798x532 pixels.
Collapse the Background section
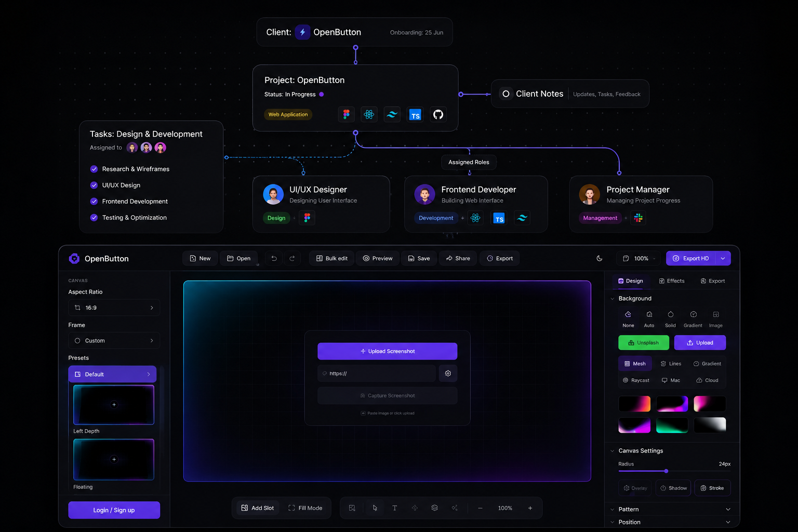pos(613,299)
